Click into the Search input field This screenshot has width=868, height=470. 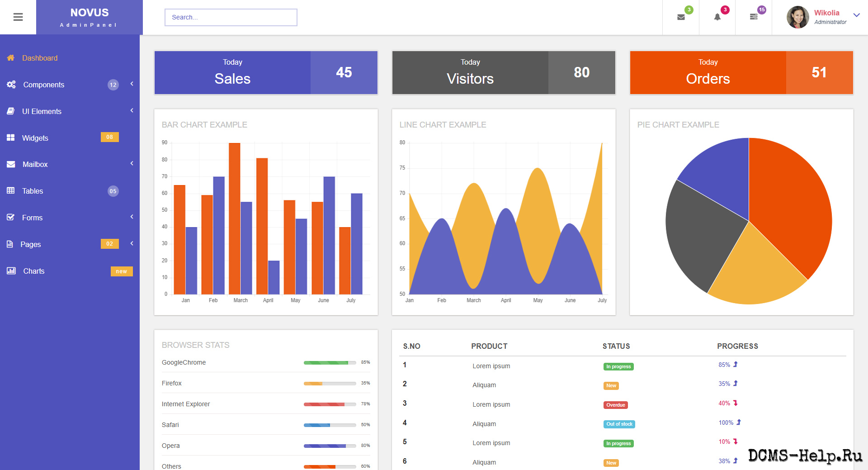231,17
